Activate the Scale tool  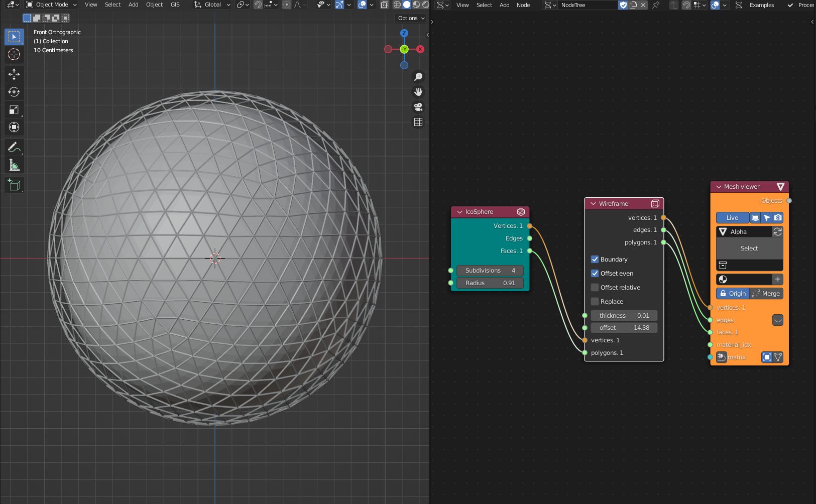click(x=14, y=109)
